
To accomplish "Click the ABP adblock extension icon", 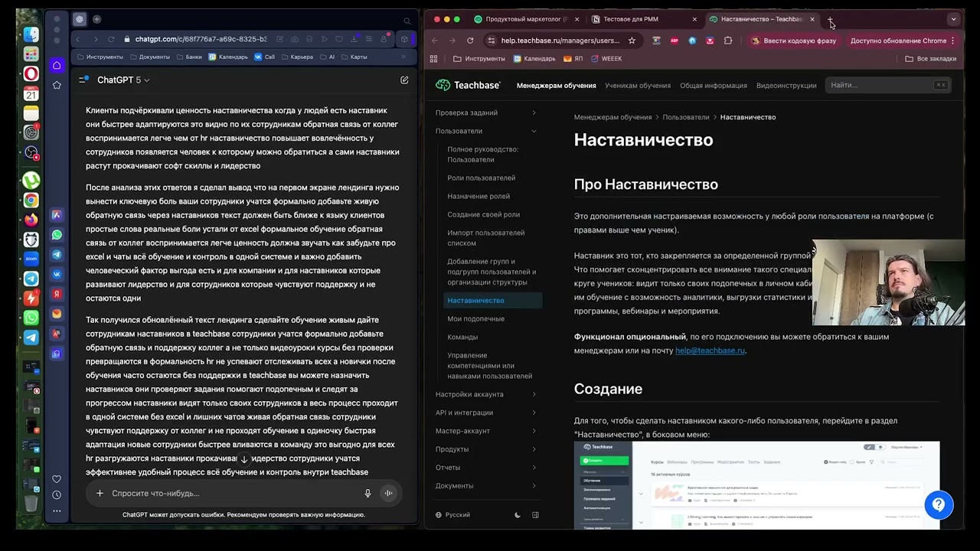I will 675,41.
